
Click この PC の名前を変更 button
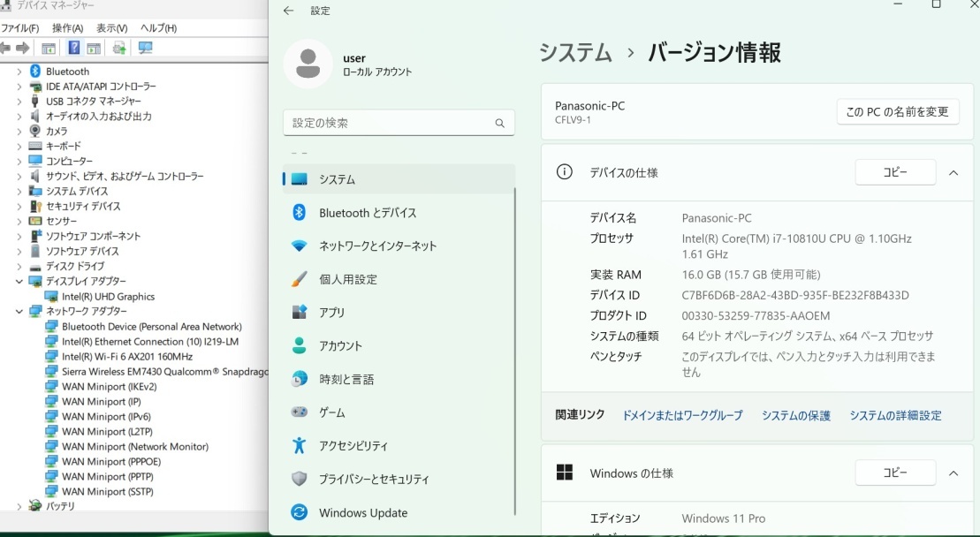(898, 112)
